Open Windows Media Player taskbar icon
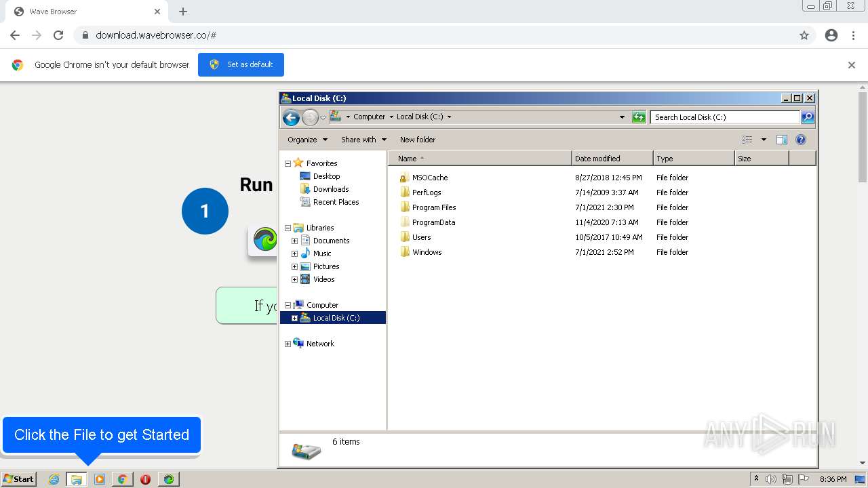868x488 pixels. (100, 479)
